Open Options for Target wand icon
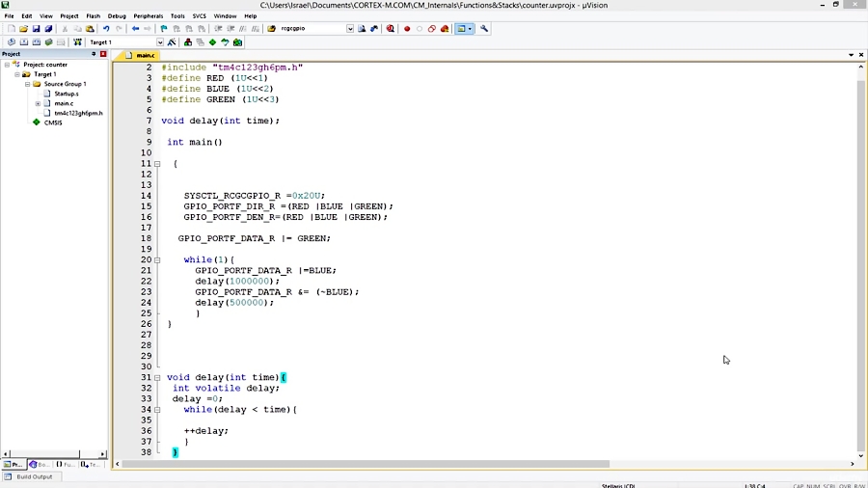Screen dimensions: 868x488 pyautogui.click(x=172, y=42)
